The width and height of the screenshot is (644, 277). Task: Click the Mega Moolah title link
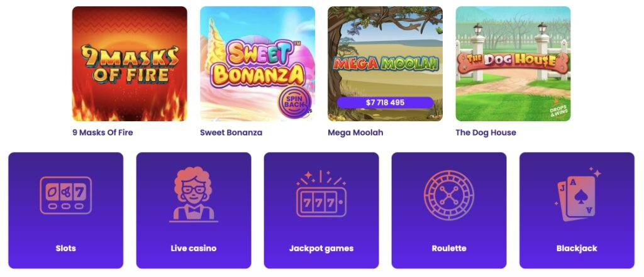[x=356, y=133]
